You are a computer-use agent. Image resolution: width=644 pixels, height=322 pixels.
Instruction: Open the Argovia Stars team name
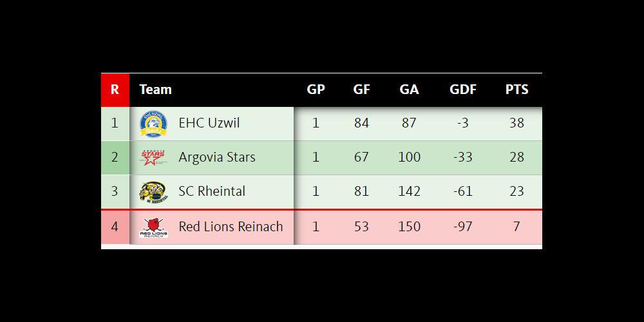point(217,157)
